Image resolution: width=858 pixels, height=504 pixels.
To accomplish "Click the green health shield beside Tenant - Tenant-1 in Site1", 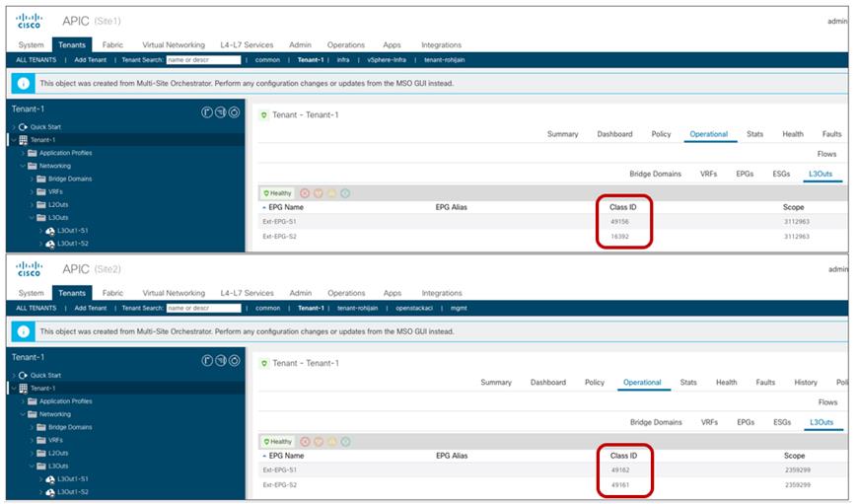I will (x=263, y=115).
